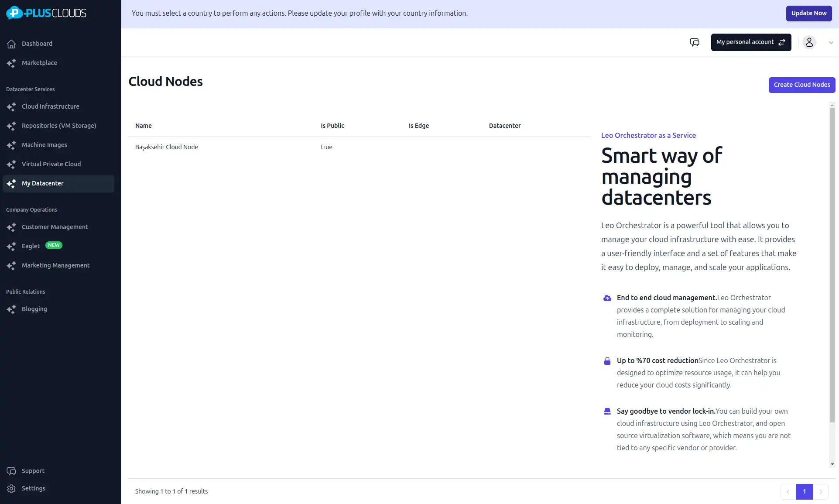Click the PlusClouds logo icon
The image size is (839, 504).
tap(14, 13)
